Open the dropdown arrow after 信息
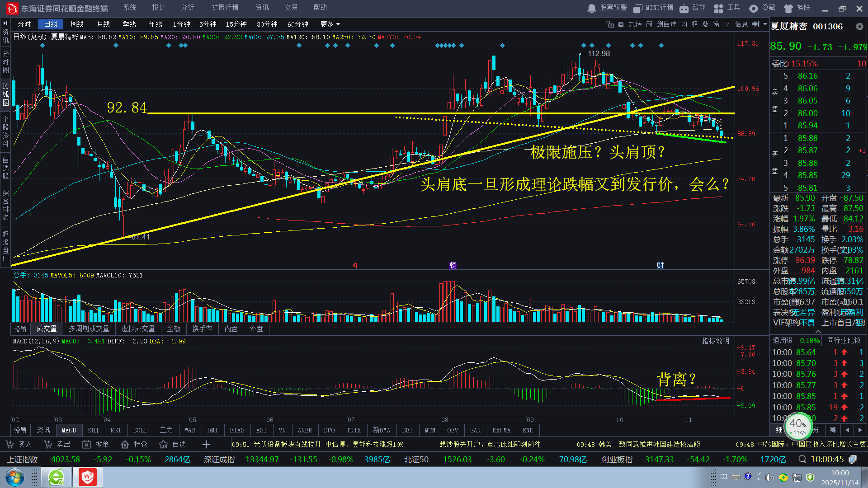Viewport: 868px width, 488px height. pos(765,24)
